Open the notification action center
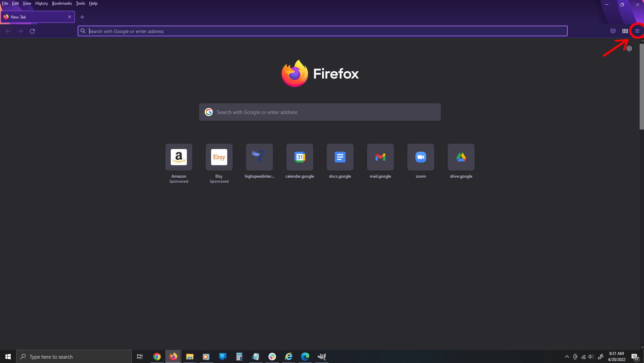644x363 pixels. pos(635,357)
